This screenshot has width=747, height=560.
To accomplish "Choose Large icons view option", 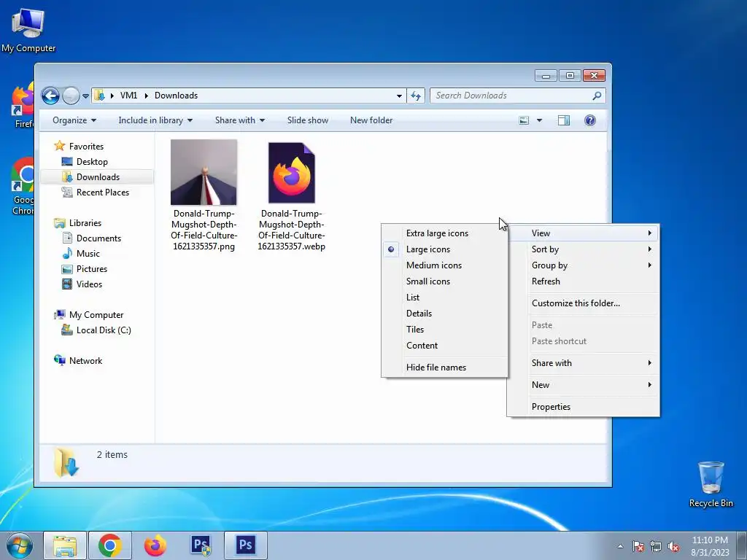I will (444, 249).
